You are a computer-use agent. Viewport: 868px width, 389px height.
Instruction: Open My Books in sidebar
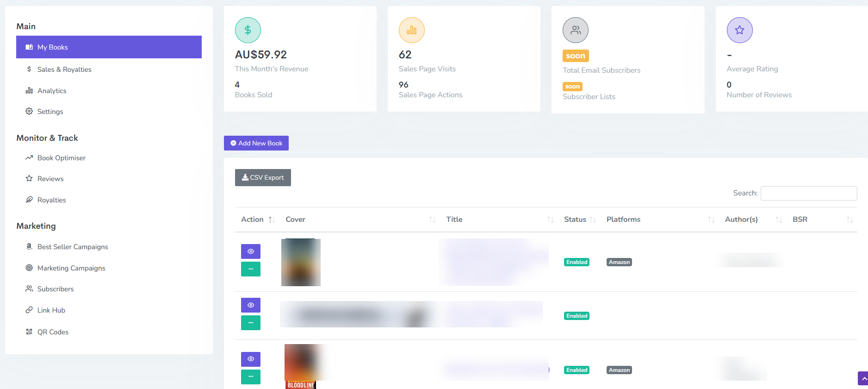pyautogui.click(x=109, y=47)
